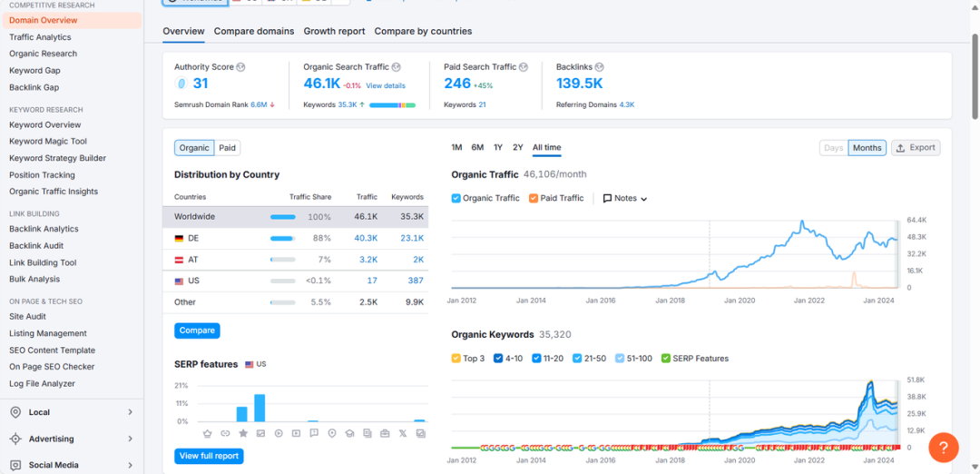Expand the Social Media sidebar section

pos(130,465)
